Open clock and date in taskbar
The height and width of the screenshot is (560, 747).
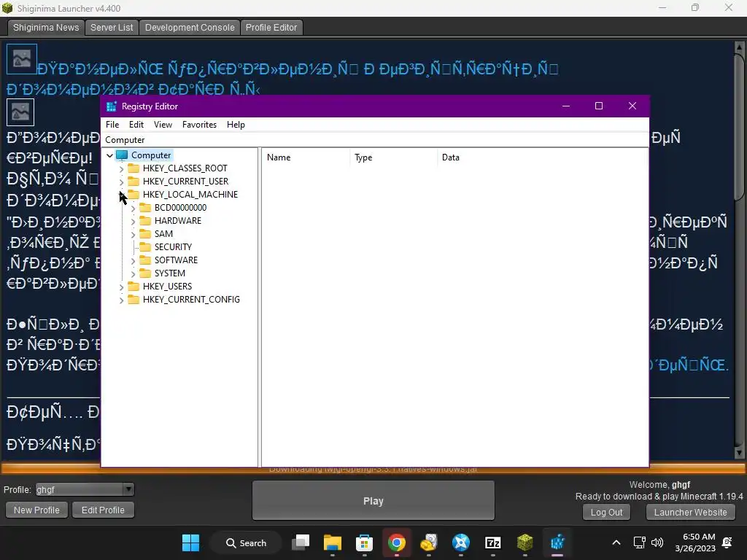click(695, 542)
